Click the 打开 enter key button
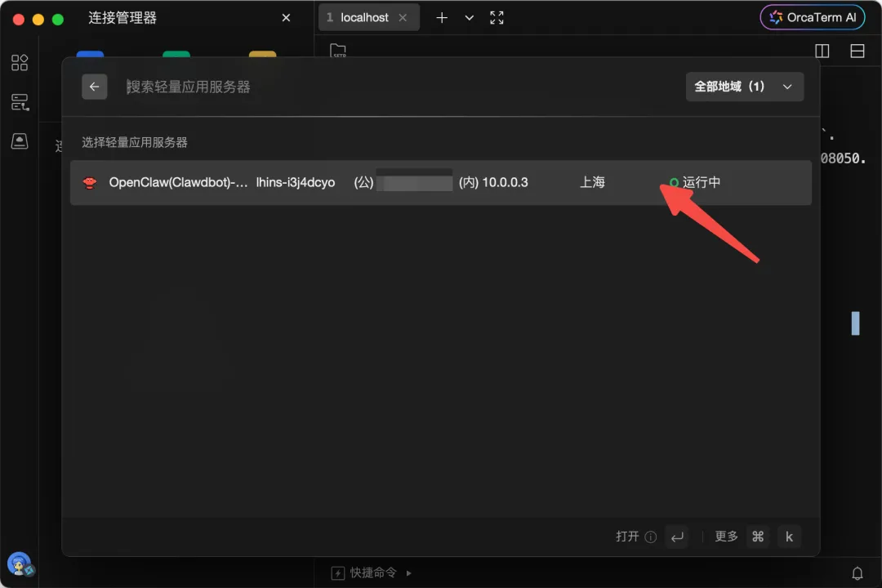 pos(677,537)
